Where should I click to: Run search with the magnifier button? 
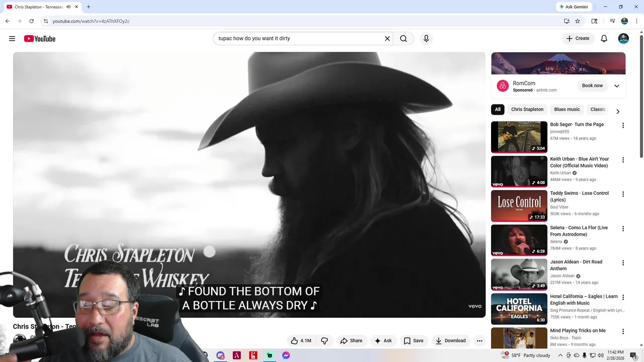pos(404,39)
